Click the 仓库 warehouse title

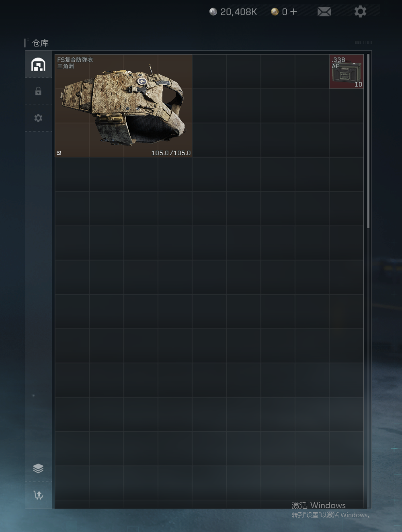tap(40, 43)
